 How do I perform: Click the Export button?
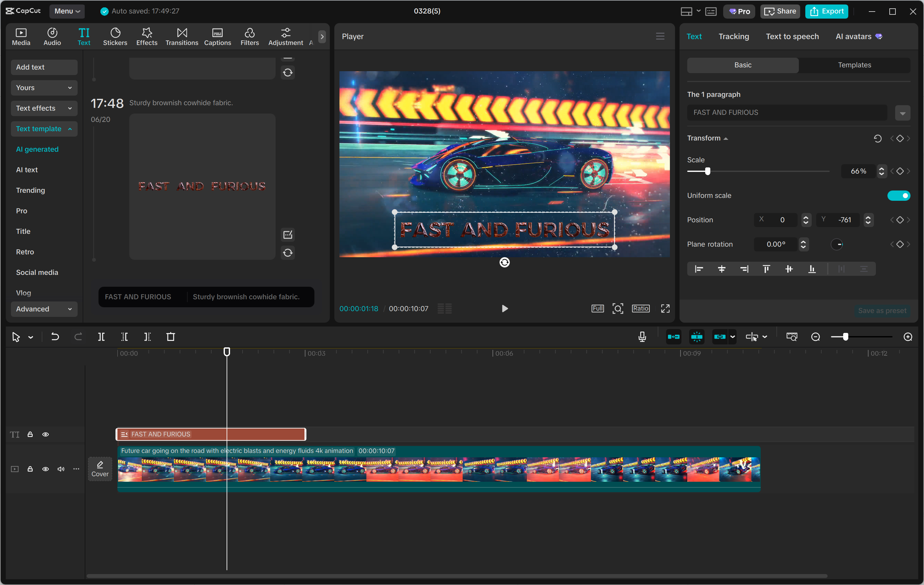click(x=826, y=11)
